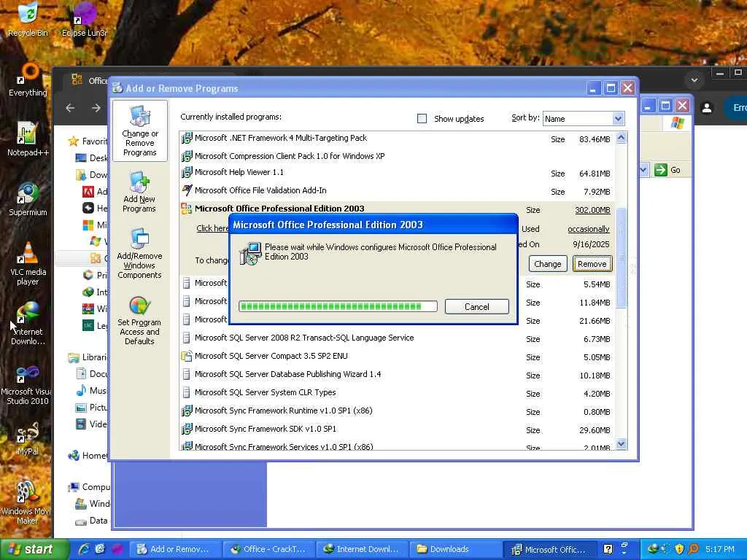This screenshot has width=747, height=560.
Task: Click the Change button for Office 2003
Action: pos(548,264)
